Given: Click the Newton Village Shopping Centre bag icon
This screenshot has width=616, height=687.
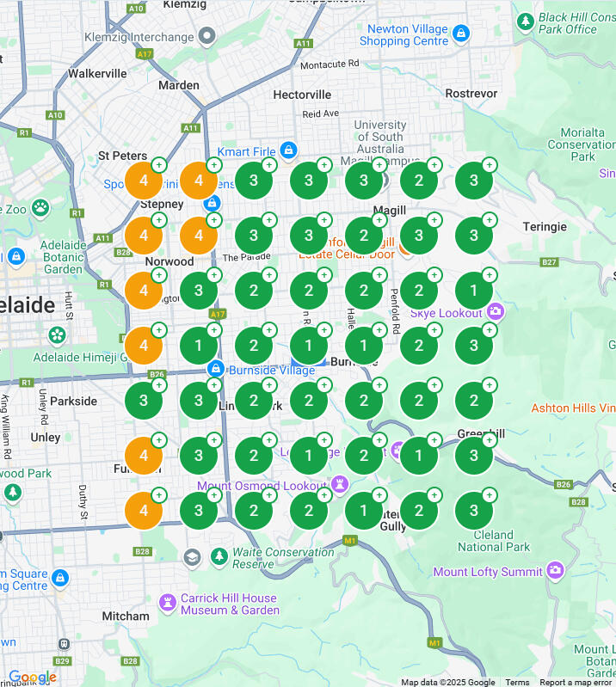Looking at the screenshot, I should (x=461, y=34).
